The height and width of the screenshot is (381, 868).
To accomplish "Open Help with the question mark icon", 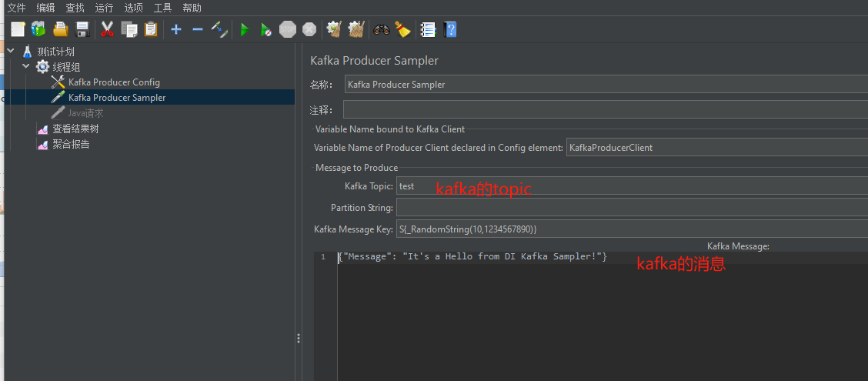I will 450,29.
